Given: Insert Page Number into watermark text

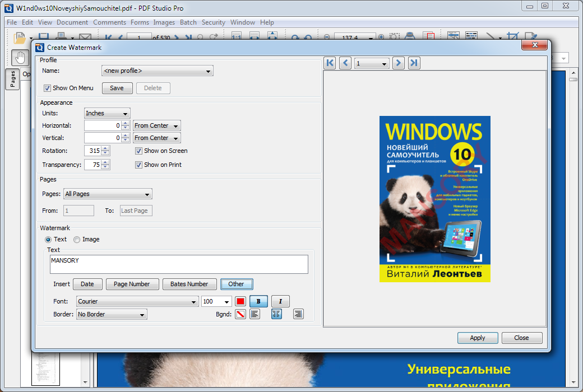Looking at the screenshot, I should click(132, 284).
